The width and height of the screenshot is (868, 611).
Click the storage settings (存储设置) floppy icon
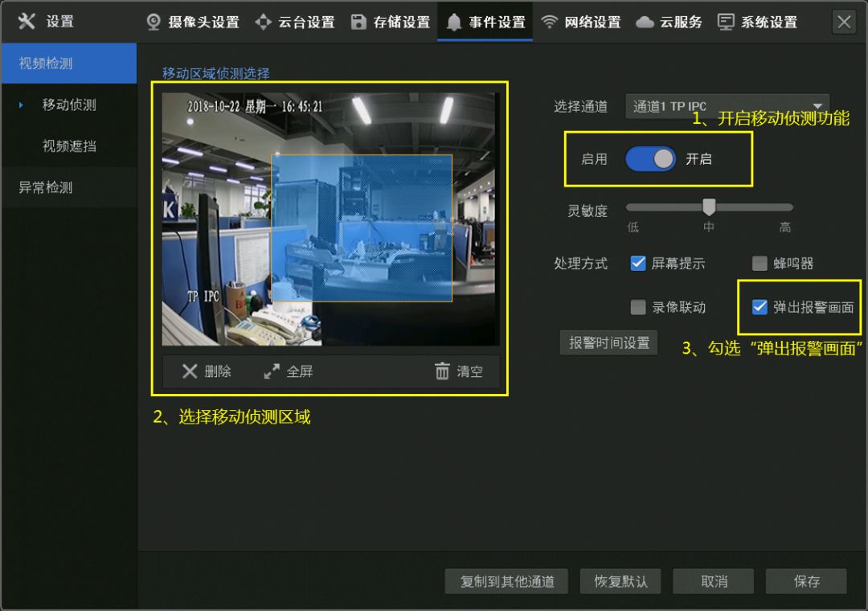[x=358, y=22]
